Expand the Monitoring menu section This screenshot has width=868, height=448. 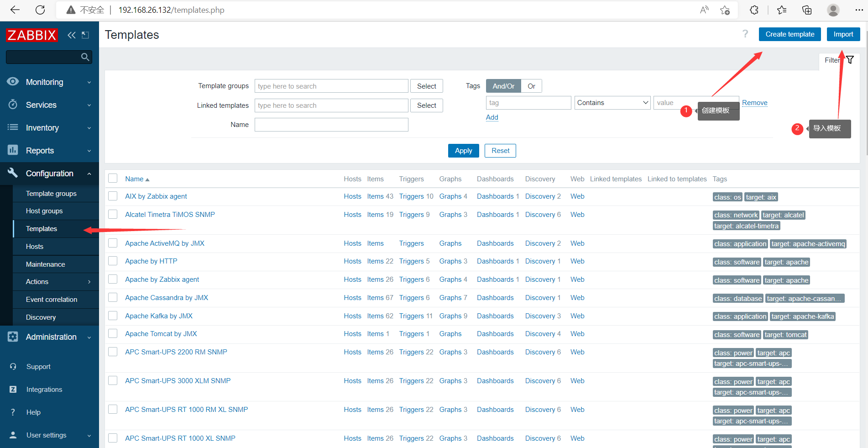coord(49,82)
